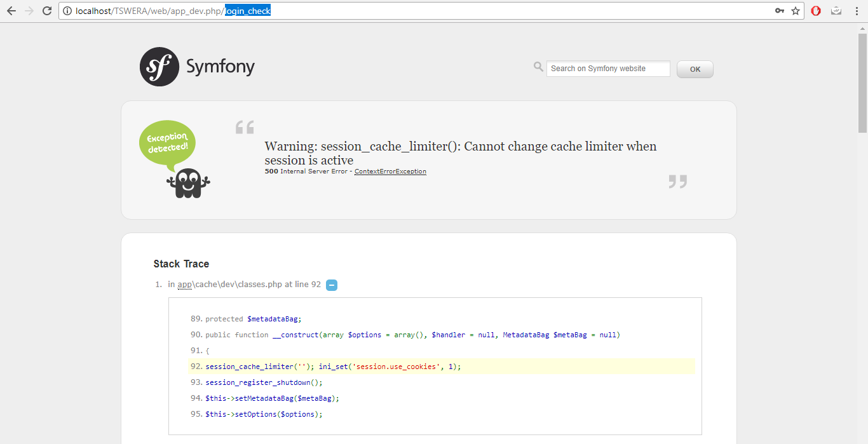
Task: Navigate back to the previous page
Action: (10, 10)
